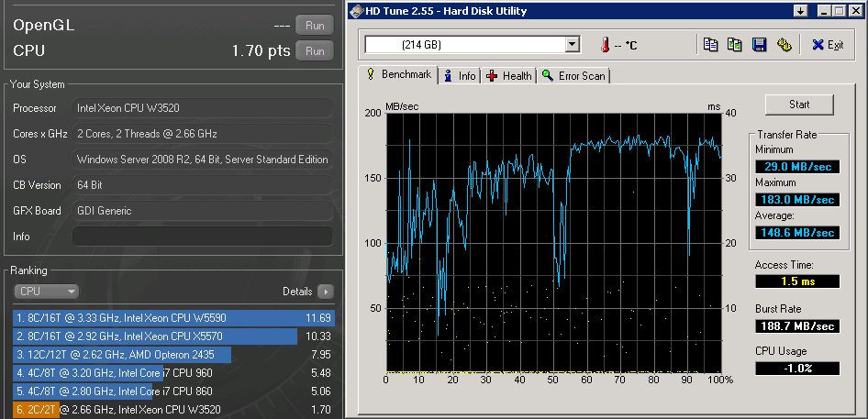Screen dimensions: 868x419
Task: Select ranking entry Intel Xeon CPU X5570
Action: [173, 336]
